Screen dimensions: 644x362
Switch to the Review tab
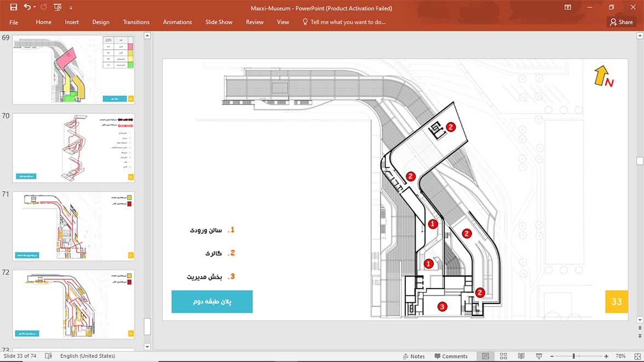coord(255,22)
